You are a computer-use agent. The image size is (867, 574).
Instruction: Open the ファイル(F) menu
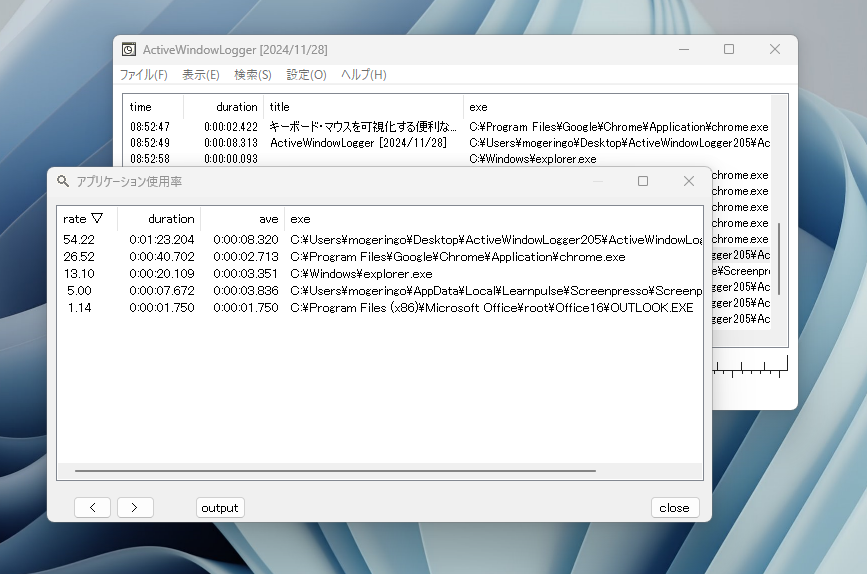144,75
